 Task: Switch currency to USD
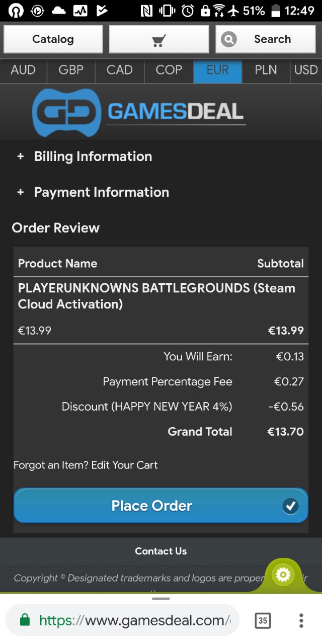306,70
